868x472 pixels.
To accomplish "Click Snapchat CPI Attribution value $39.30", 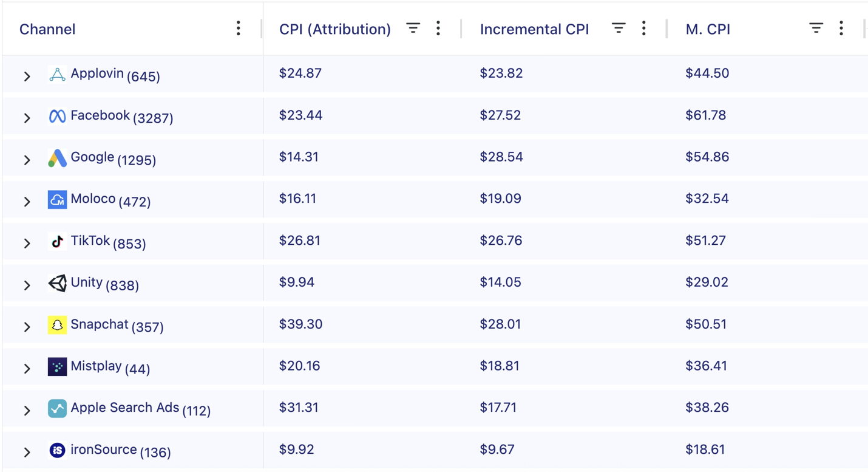I will (301, 324).
